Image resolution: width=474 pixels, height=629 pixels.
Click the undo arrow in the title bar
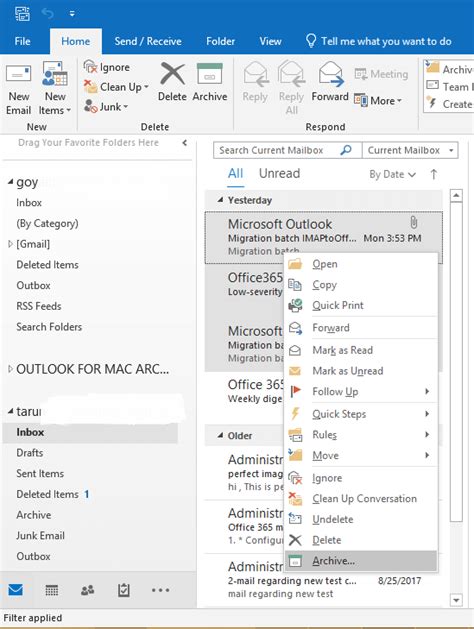pyautogui.click(x=48, y=13)
